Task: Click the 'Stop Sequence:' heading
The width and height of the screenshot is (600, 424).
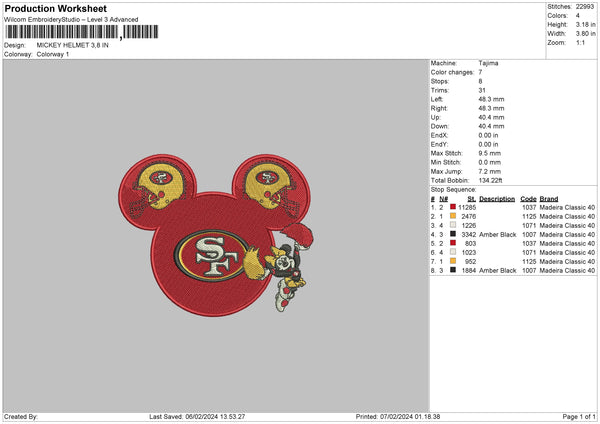Action: click(453, 189)
